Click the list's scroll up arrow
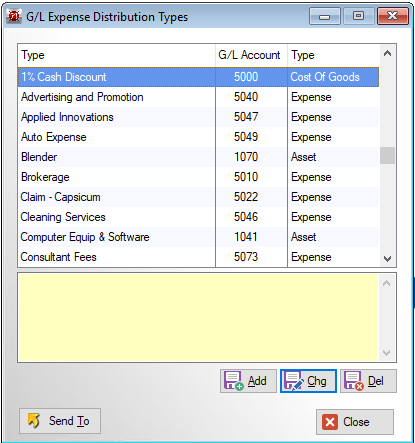415x443 pixels. point(387,53)
